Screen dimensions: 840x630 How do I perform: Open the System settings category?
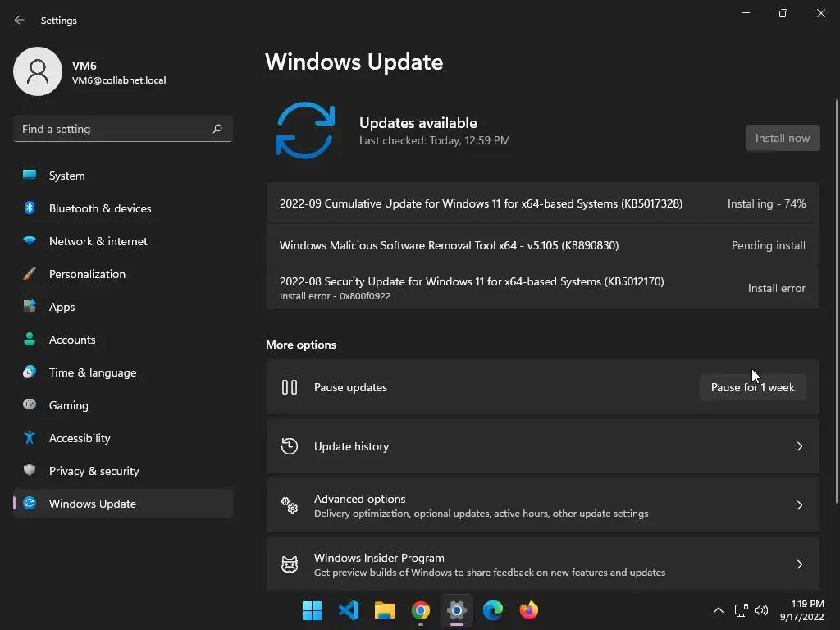click(x=123, y=176)
